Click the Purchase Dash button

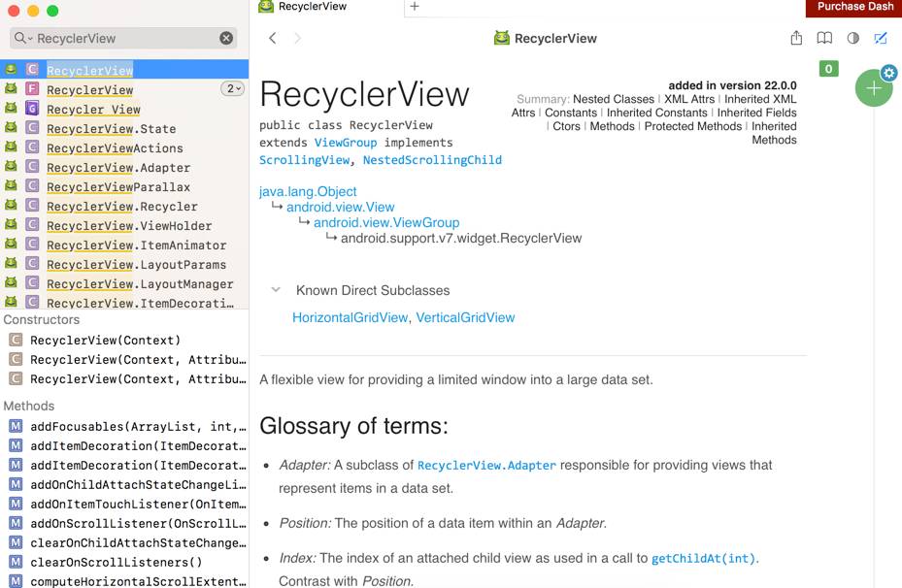(854, 7)
